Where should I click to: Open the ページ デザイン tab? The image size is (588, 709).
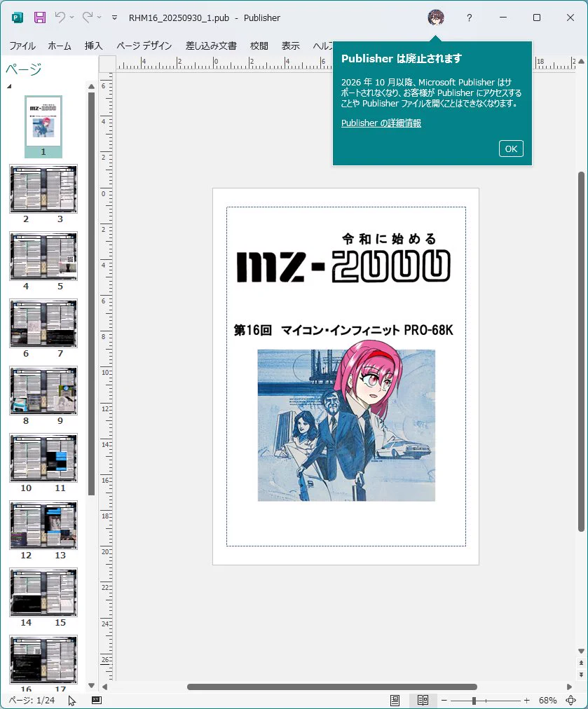tap(144, 46)
